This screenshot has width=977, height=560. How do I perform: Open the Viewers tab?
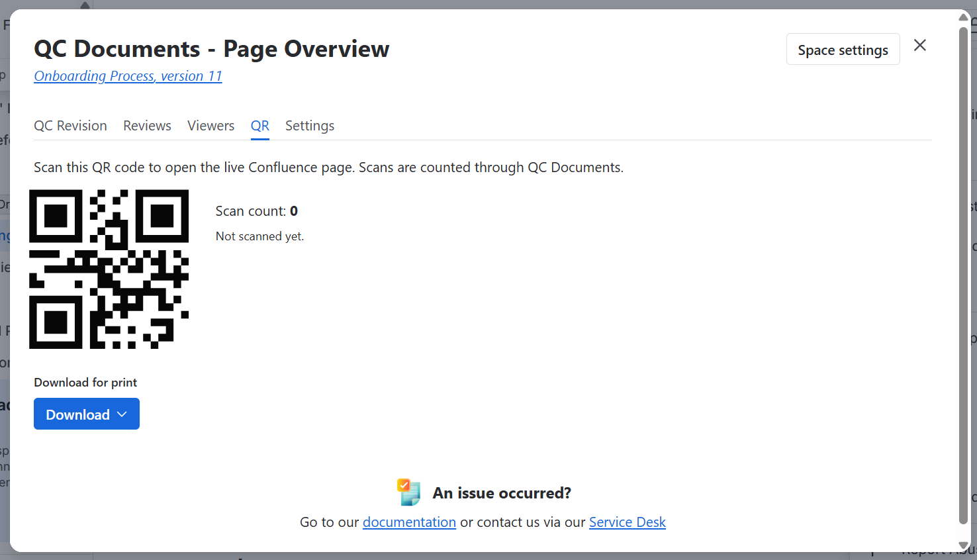(210, 126)
